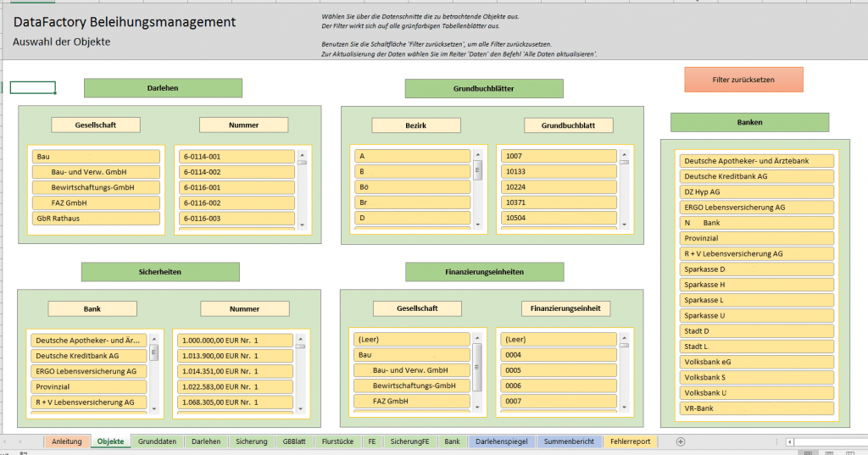Switch to the Darlehenspiegel sheet tab

pyautogui.click(x=504, y=441)
